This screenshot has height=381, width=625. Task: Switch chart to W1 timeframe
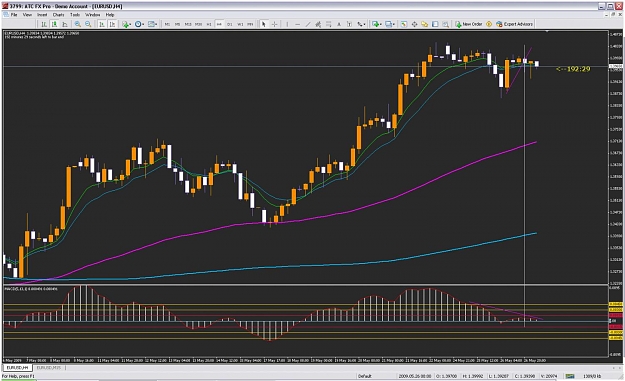pos(240,24)
